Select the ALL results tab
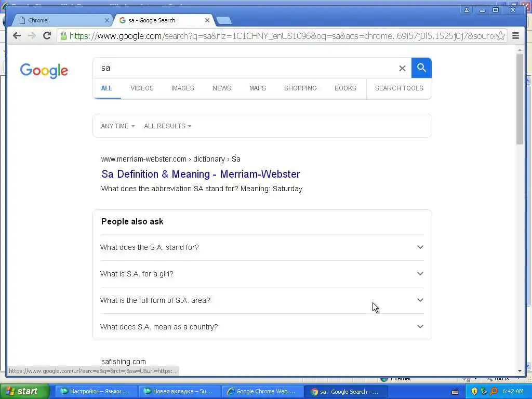This screenshot has width=532, height=399. coord(107,88)
